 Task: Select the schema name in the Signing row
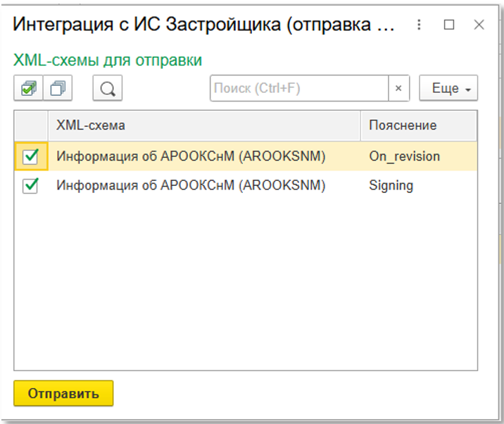point(191,186)
